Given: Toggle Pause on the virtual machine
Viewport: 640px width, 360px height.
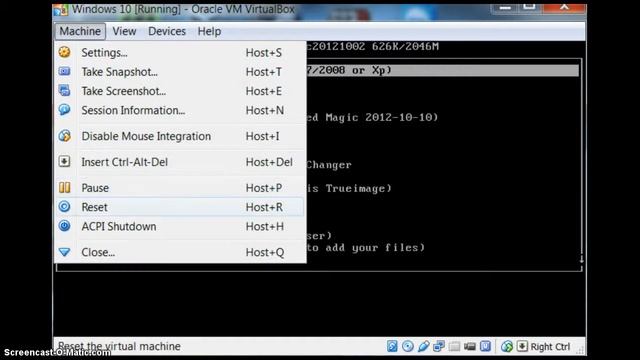Looking at the screenshot, I should pyautogui.click(x=180, y=188).
